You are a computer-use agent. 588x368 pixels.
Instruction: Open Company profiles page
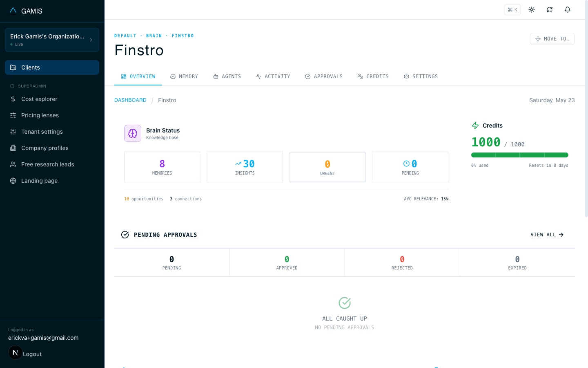pos(52,148)
